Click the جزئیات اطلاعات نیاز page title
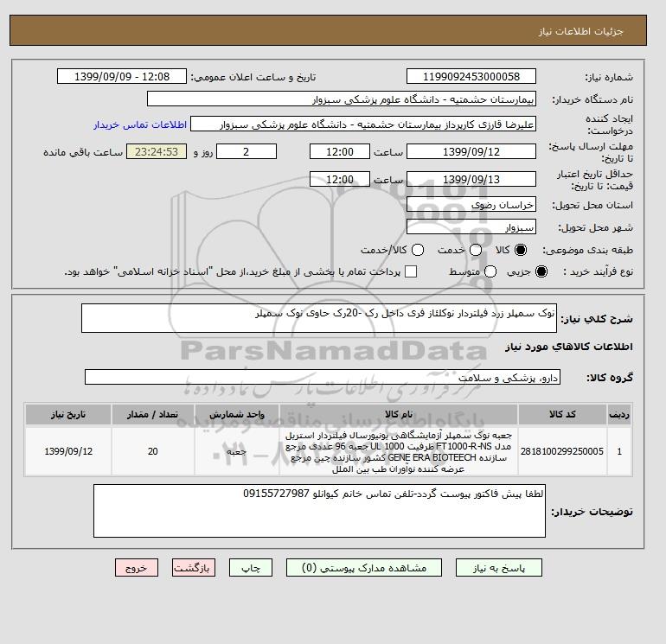 click(580, 31)
